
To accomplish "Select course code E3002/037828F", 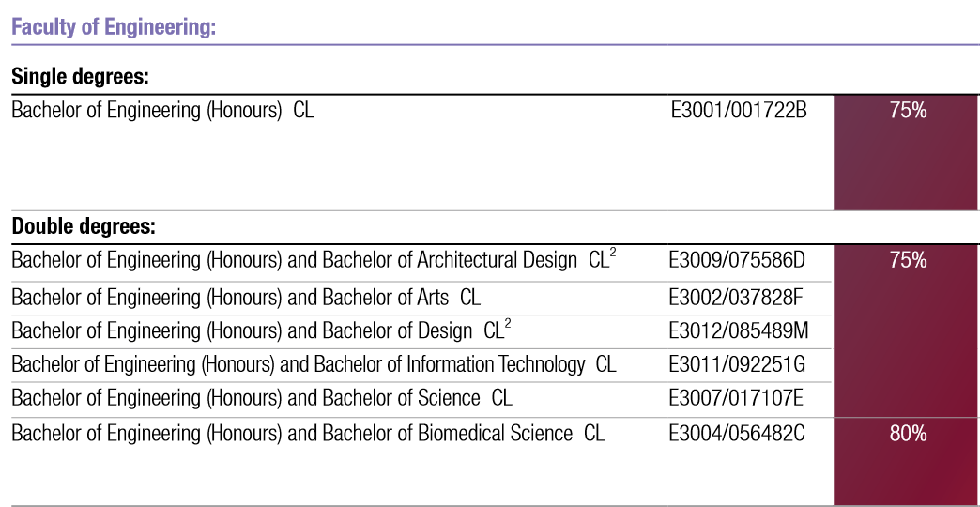I will 737,298.
